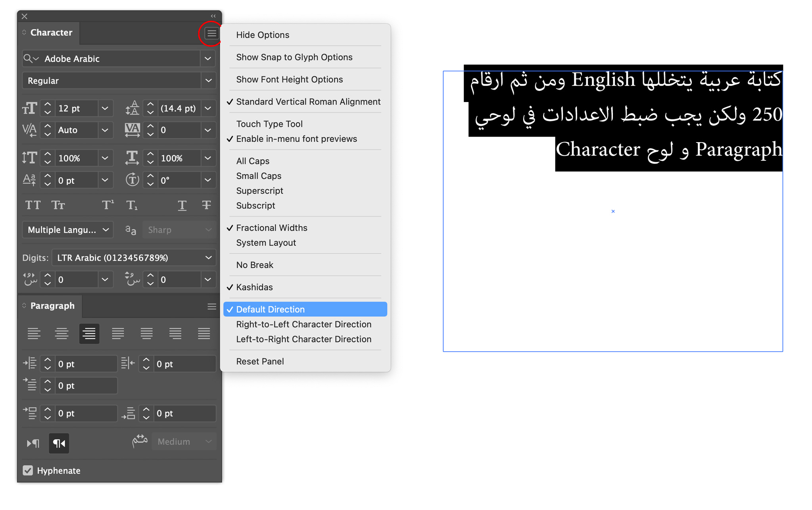Image resolution: width=812 pixels, height=510 pixels.
Task: Apply All Caps formatting with the TT icon
Action: click(x=33, y=205)
